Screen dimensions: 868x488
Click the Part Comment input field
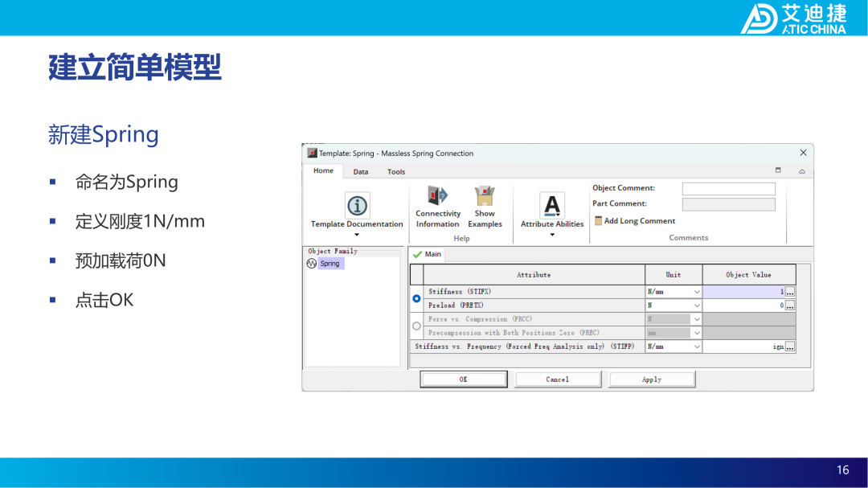pyautogui.click(x=728, y=204)
